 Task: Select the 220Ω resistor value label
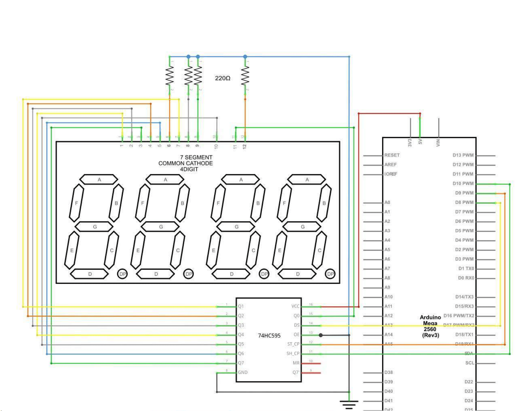point(223,78)
